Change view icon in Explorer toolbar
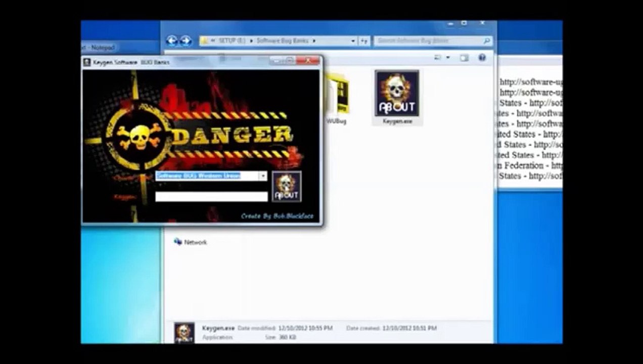 pos(437,58)
